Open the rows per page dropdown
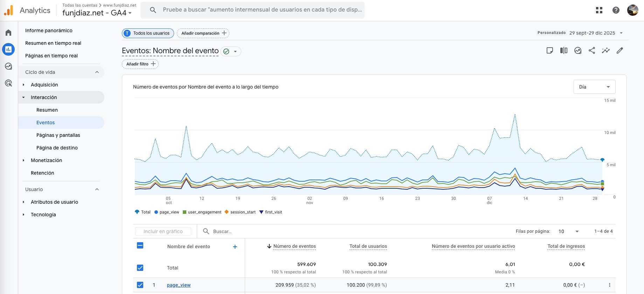 tap(568, 231)
